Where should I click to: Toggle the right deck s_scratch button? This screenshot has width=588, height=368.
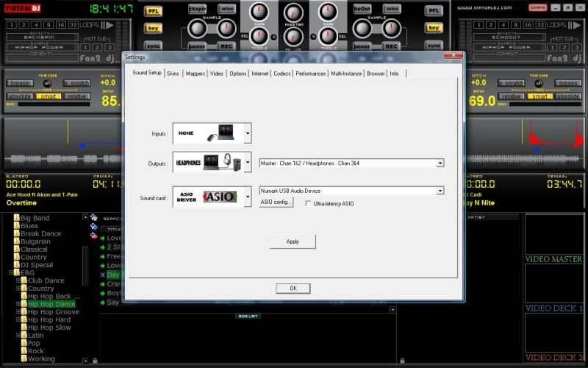[x=511, y=83]
